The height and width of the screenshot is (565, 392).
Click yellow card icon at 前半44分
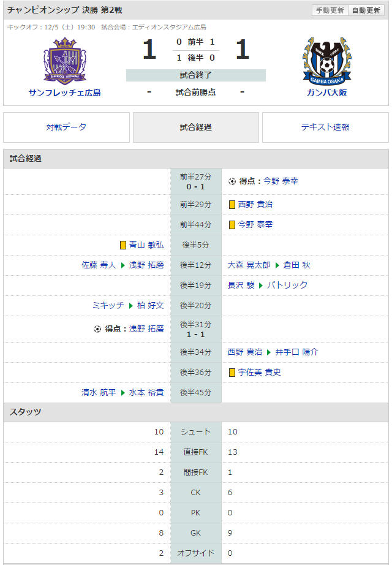pos(232,225)
